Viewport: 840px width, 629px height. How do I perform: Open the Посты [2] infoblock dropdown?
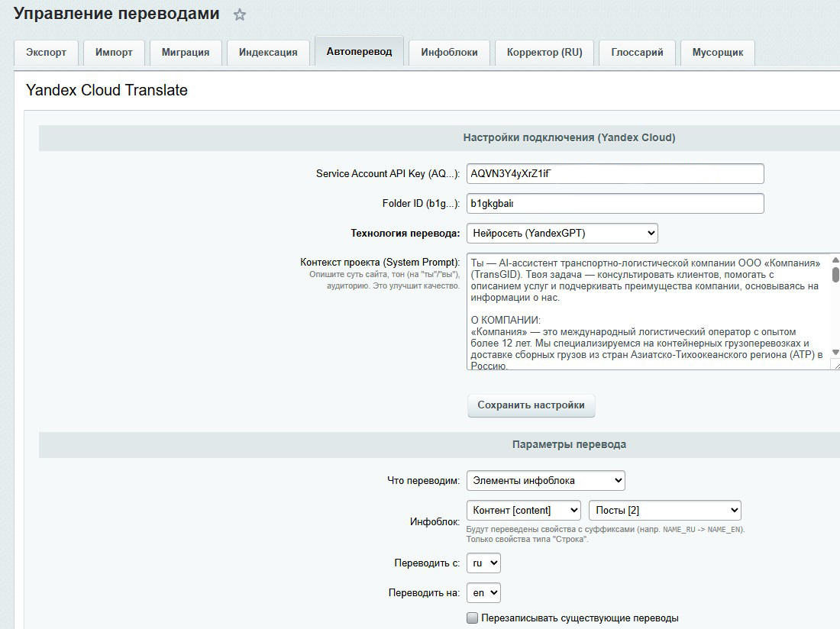click(x=664, y=510)
